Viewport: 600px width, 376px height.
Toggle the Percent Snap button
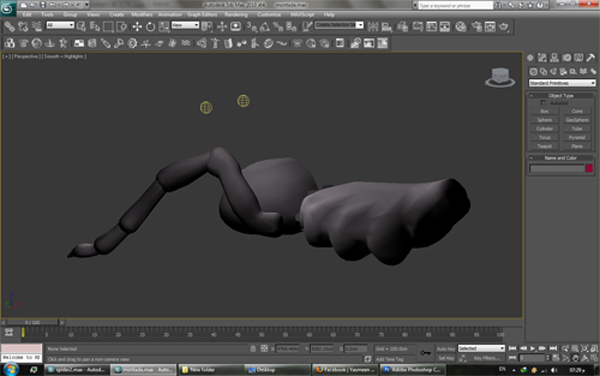click(x=278, y=27)
